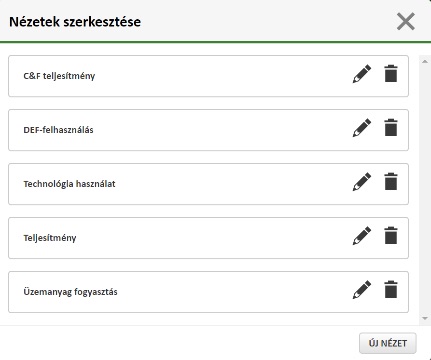
Task: Edit the Technológia használat view
Action: [362, 182]
